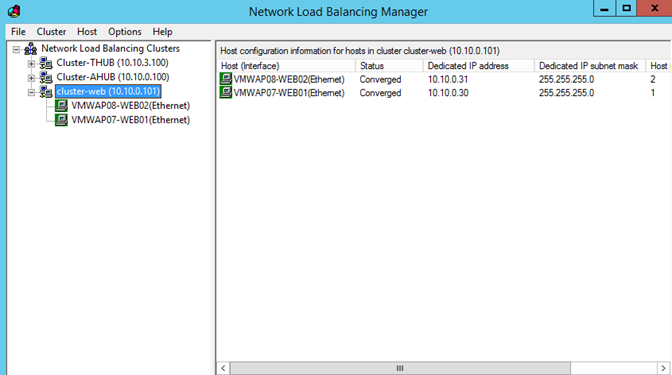This screenshot has height=375, width=672.
Task: Click the horizontal scrollbar left arrow
Action: pos(223,368)
